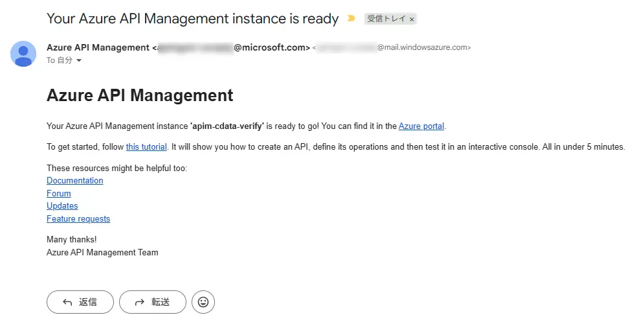644x326 pixels.
Task: Toggle the yellow importance marker icon
Action: [x=351, y=19]
